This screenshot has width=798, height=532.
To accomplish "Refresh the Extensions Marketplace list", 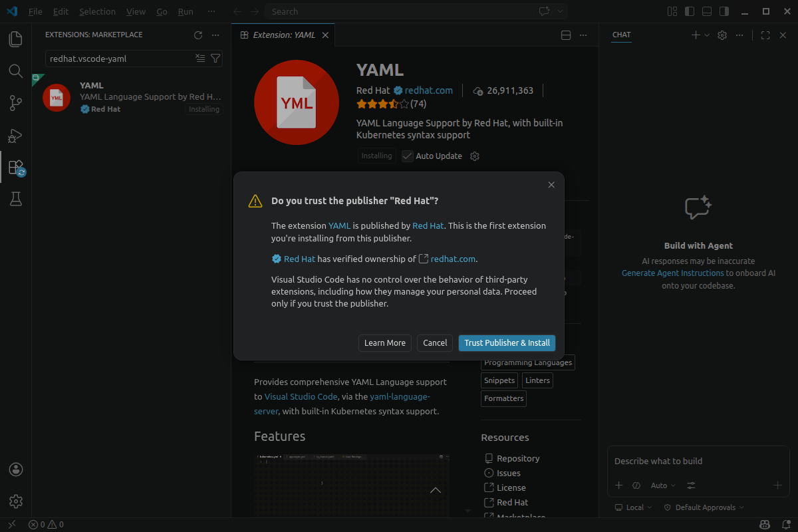I will click(x=198, y=35).
